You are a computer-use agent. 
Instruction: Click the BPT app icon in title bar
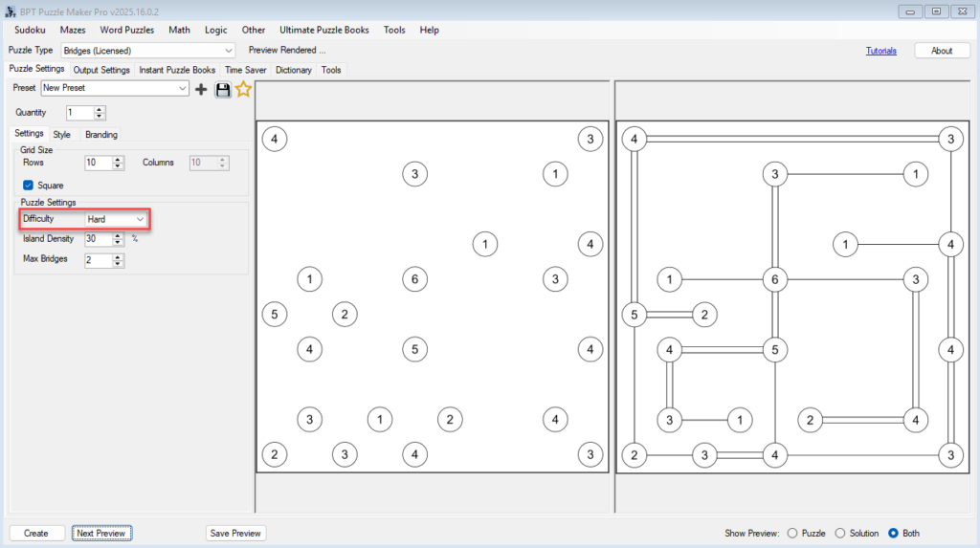tap(11, 11)
